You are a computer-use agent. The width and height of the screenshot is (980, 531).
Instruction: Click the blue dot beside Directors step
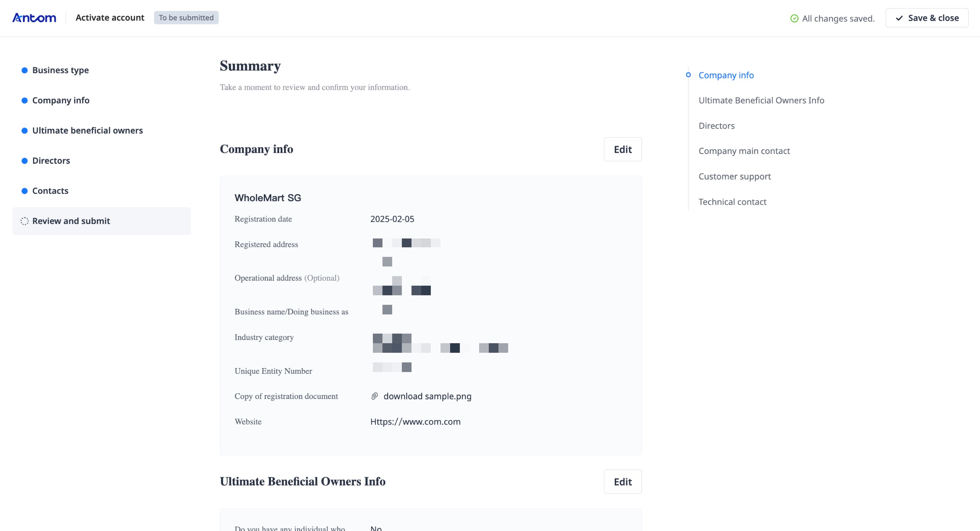pyautogui.click(x=24, y=161)
